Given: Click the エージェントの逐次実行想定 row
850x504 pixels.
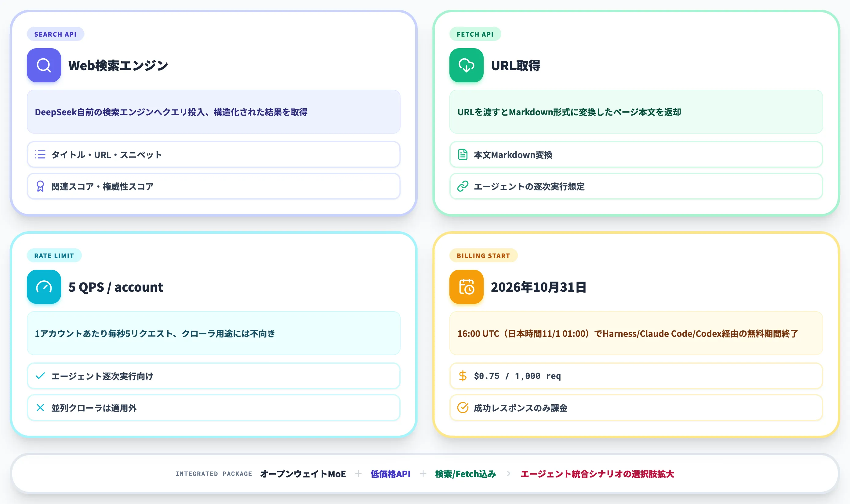Looking at the screenshot, I should pyautogui.click(x=636, y=186).
